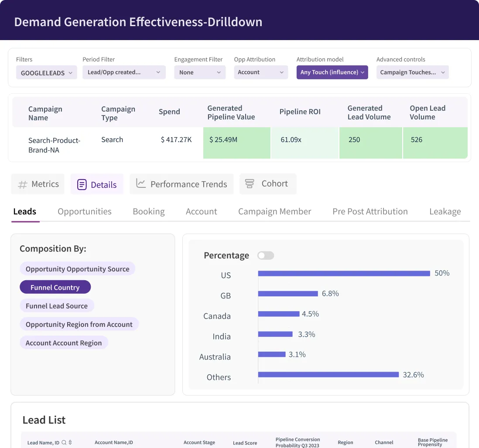Click the sort arrows next to Lead Name, ID
The width and height of the screenshot is (479, 448).
pyautogui.click(x=70, y=442)
